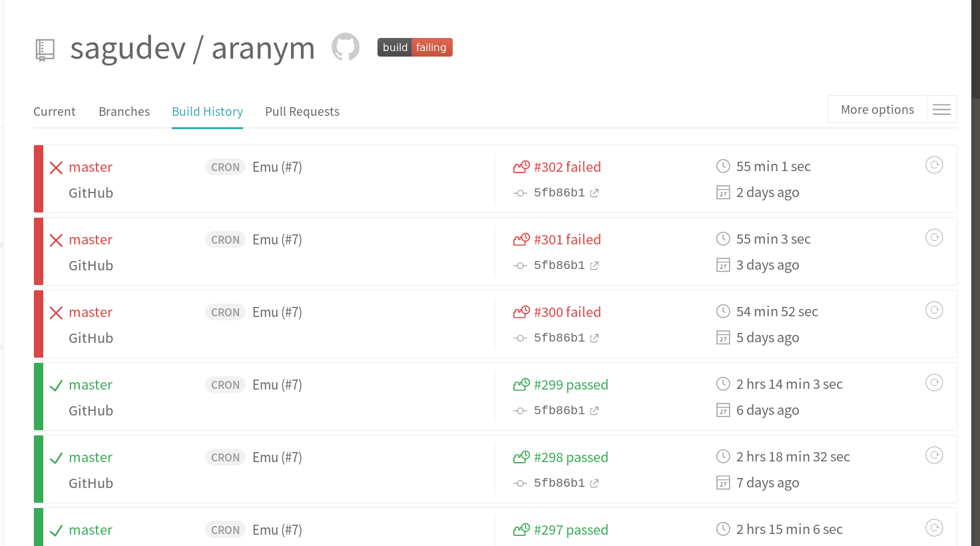Open build #302 failed details

567,166
